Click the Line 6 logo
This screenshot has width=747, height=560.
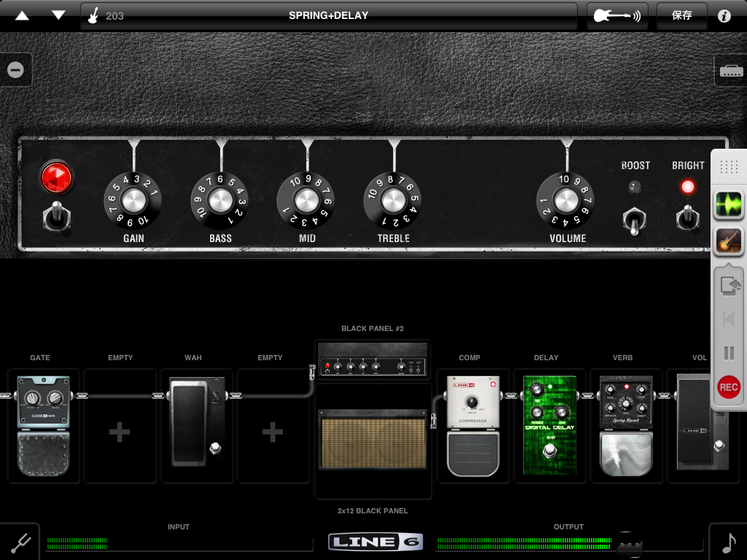[376, 542]
